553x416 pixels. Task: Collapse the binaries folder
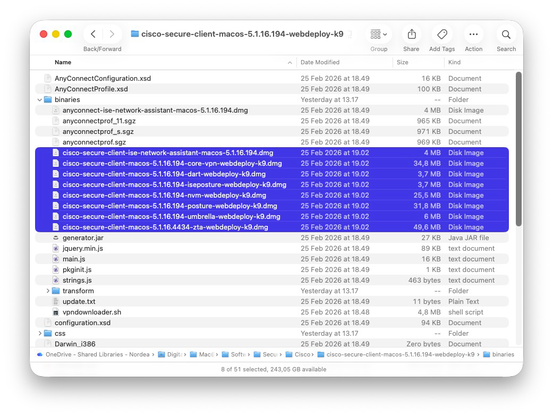40,100
